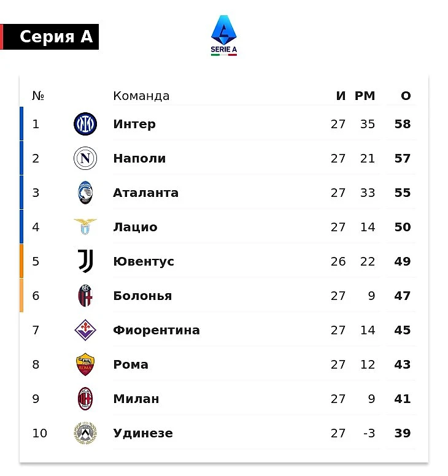Click Inter's 58 points value
Screen dimensions: 448x476
(403, 124)
